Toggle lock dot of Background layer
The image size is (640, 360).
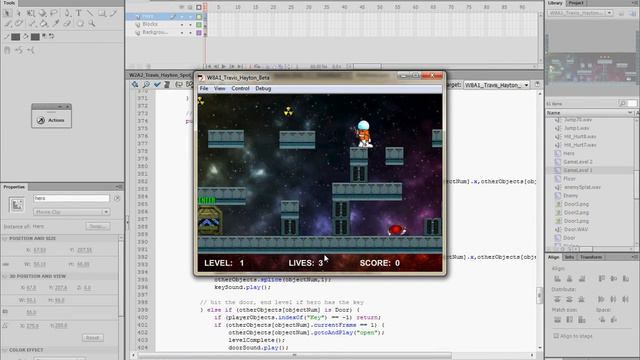[x=190, y=32]
